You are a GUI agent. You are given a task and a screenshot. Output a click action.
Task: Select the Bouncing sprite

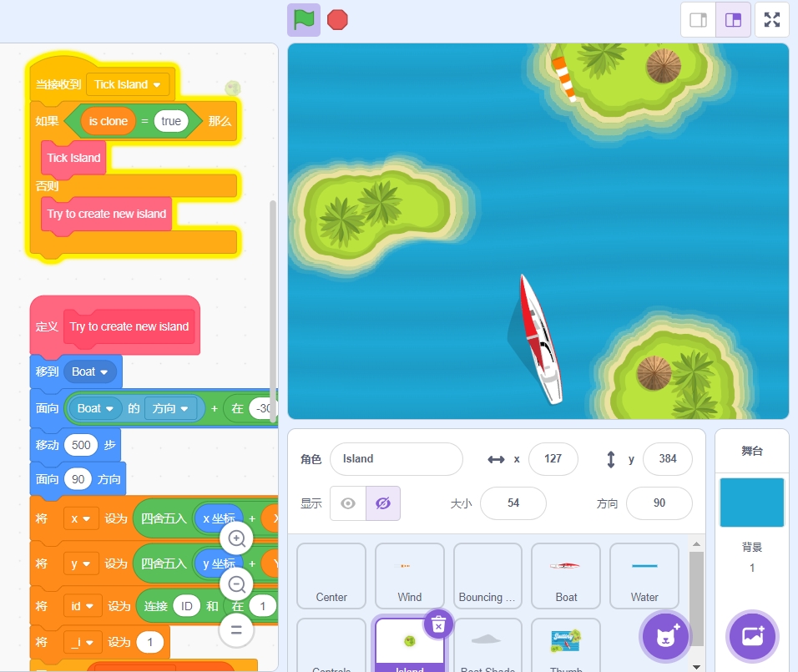click(x=487, y=576)
